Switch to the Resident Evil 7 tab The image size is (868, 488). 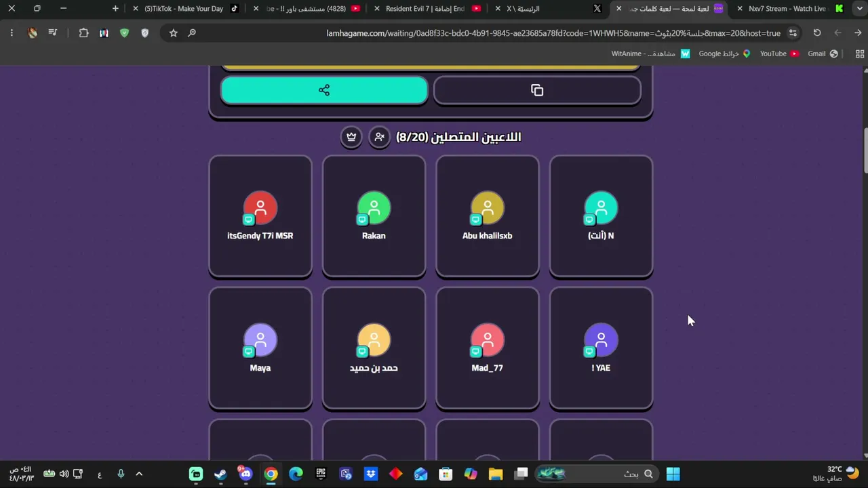[x=428, y=9]
